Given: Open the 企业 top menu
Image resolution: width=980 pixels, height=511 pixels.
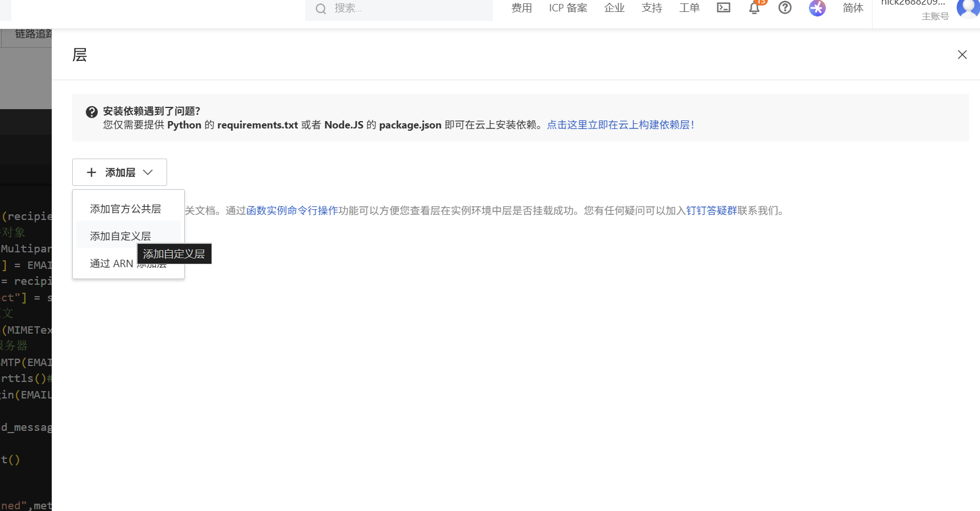Looking at the screenshot, I should pyautogui.click(x=614, y=8).
